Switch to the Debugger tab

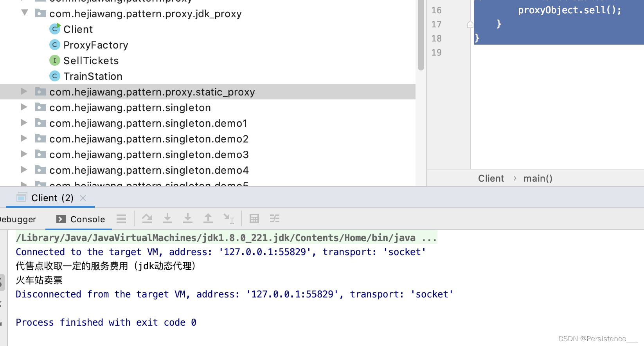(18, 219)
